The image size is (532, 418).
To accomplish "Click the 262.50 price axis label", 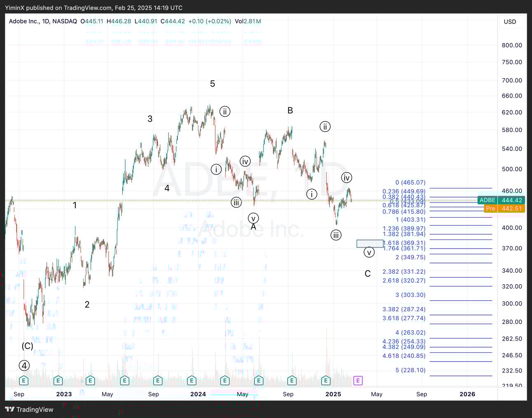I will coord(512,339).
